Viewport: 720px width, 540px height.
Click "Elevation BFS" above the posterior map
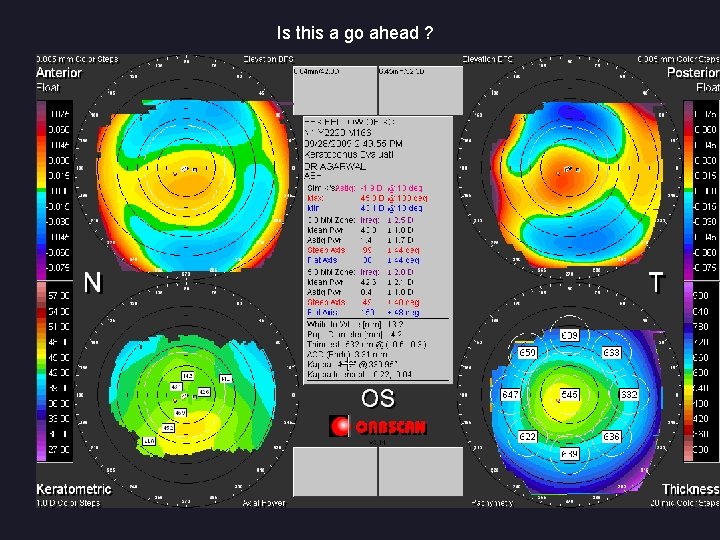click(487, 59)
